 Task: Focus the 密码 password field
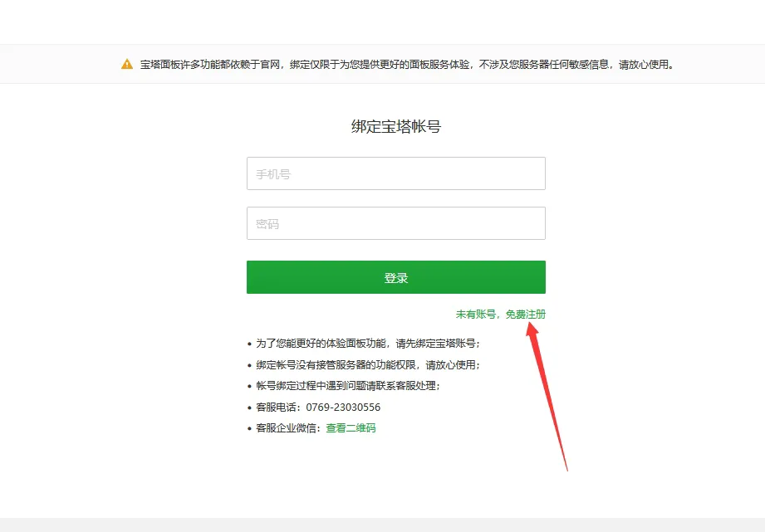(x=395, y=223)
